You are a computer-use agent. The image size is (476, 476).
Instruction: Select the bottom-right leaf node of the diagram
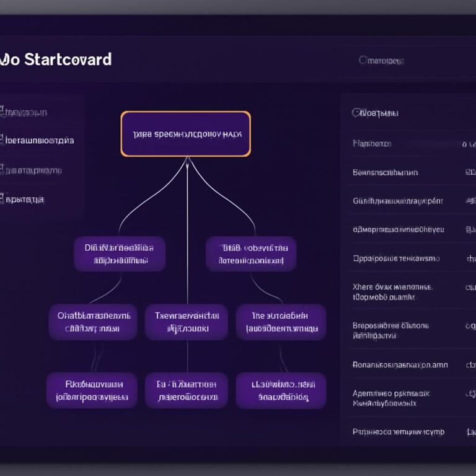pos(281,390)
